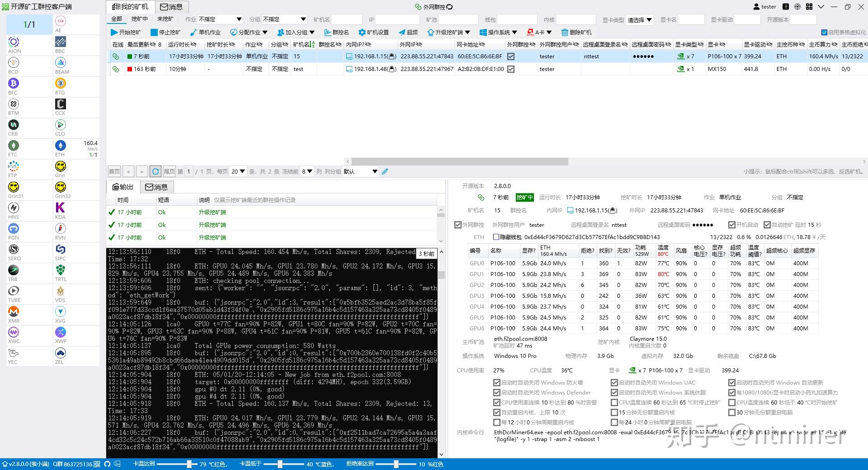
Task: Select the BFC coin icon
Action: pos(14,83)
